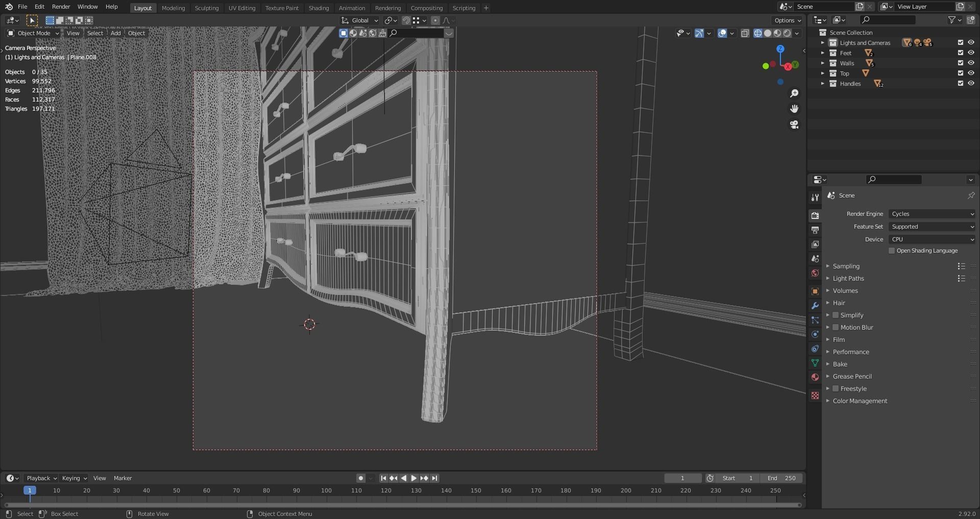Screen dimensions: 980x519
Task: Open the Render Engine Cycles dropdown
Action: [x=932, y=214]
